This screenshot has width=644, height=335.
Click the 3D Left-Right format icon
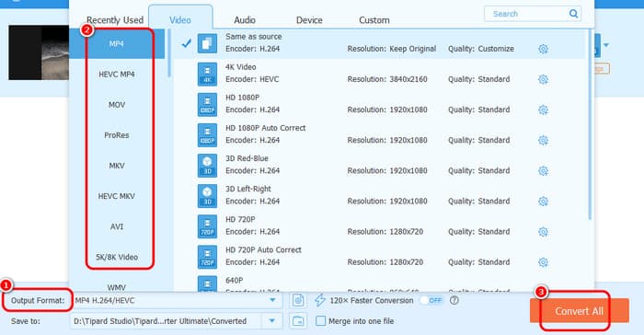point(207,196)
